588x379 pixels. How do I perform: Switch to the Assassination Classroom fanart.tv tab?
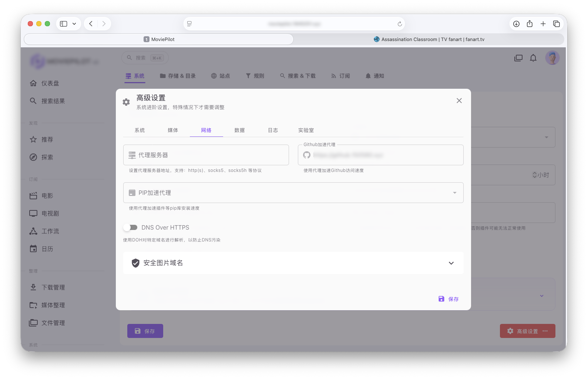[x=429, y=39]
